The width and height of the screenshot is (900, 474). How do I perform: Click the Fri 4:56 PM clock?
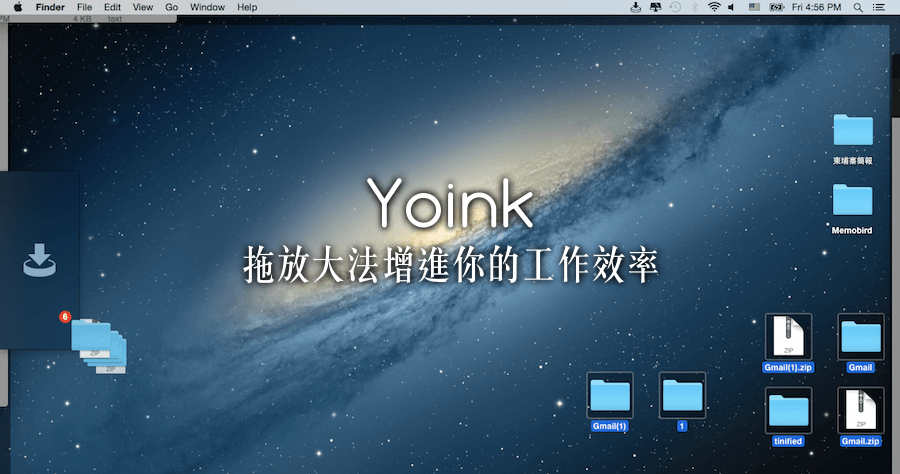816,7
